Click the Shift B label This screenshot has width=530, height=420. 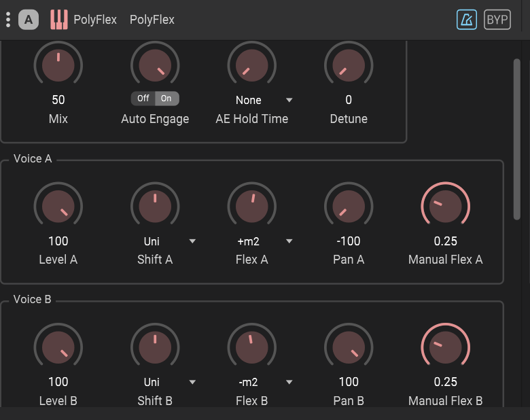pos(155,401)
